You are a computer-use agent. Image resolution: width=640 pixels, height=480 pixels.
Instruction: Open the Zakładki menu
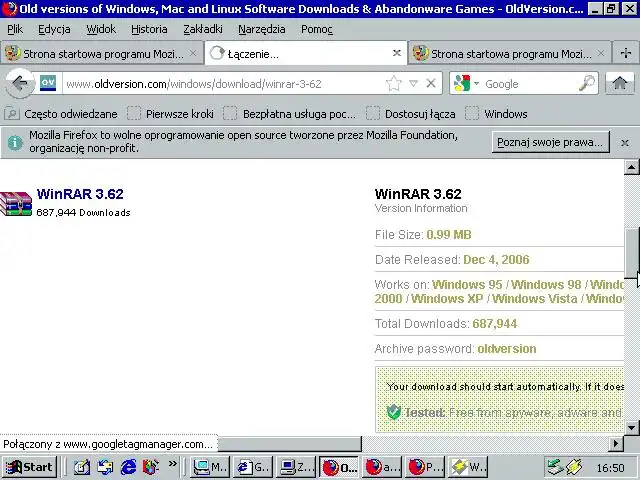[x=203, y=29]
